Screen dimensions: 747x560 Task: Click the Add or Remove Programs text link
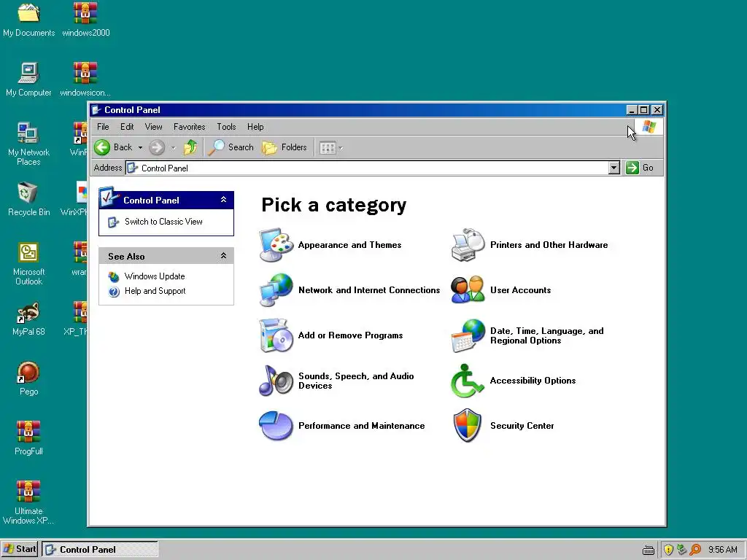click(350, 335)
